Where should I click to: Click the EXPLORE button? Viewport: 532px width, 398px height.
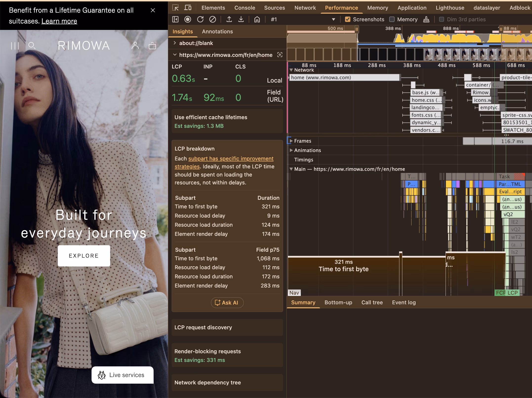[x=84, y=256]
